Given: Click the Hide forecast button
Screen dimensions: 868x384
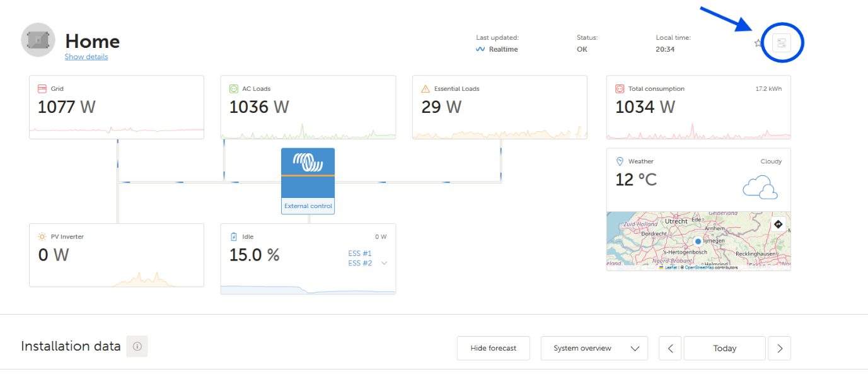Looking at the screenshot, I should point(494,348).
